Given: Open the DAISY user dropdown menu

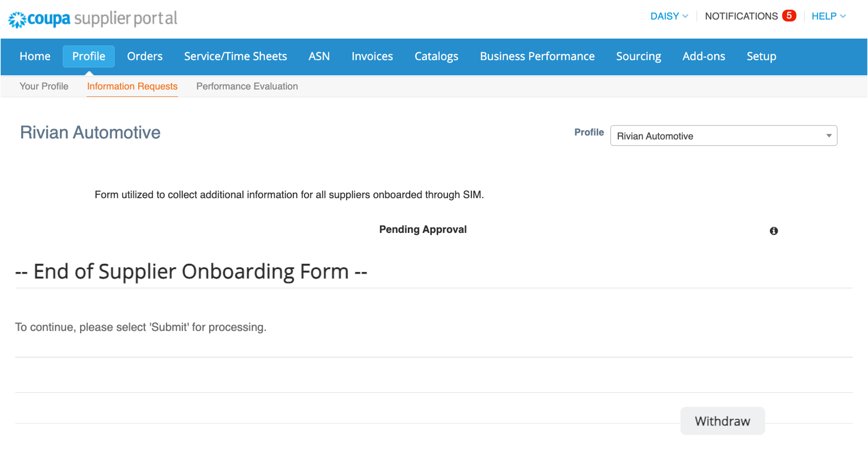Looking at the screenshot, I should (x=669, y=16).
